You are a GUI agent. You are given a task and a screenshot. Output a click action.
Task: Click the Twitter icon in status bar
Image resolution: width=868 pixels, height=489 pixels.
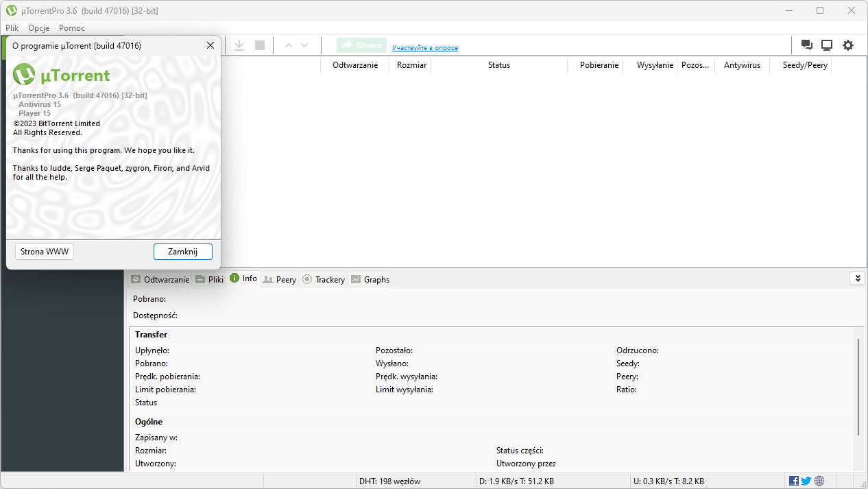(x=806, y=481)
